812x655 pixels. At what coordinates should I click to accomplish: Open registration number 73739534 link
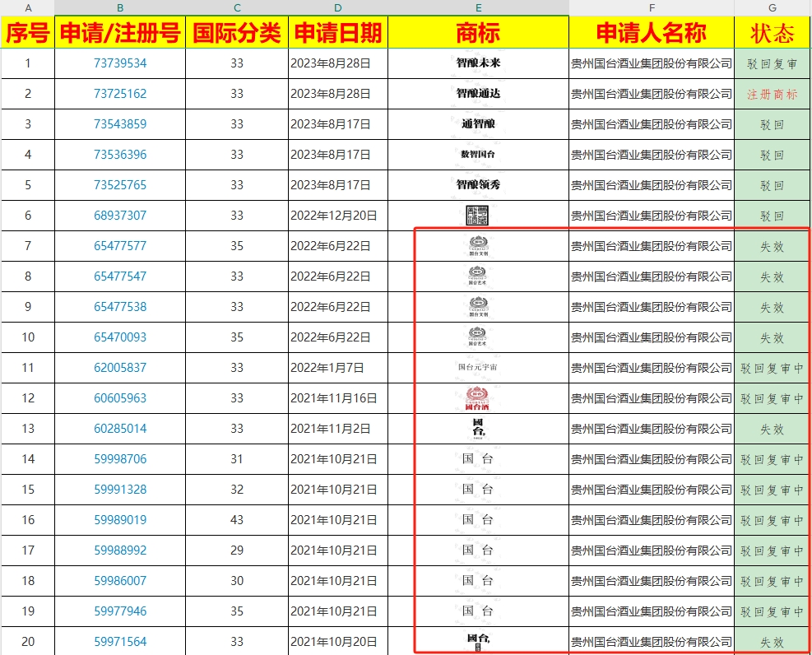120,63
